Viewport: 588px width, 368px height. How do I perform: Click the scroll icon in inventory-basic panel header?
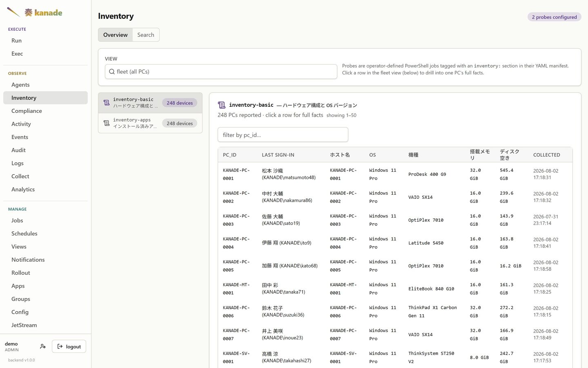[x=222, y=105]
